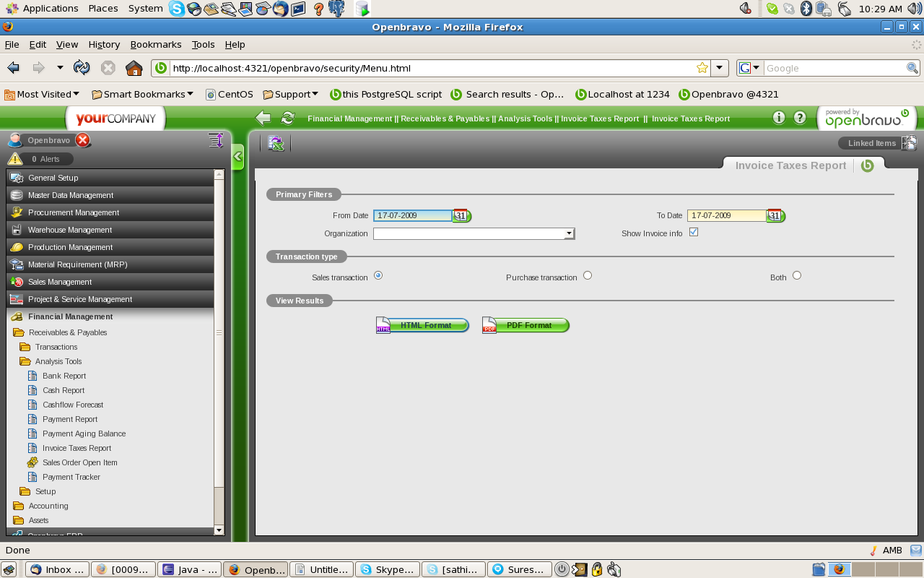Click the Google search magnifier icon
Image resolution: width=924 pixels, height=578 pixels.
tap(912, 68)
